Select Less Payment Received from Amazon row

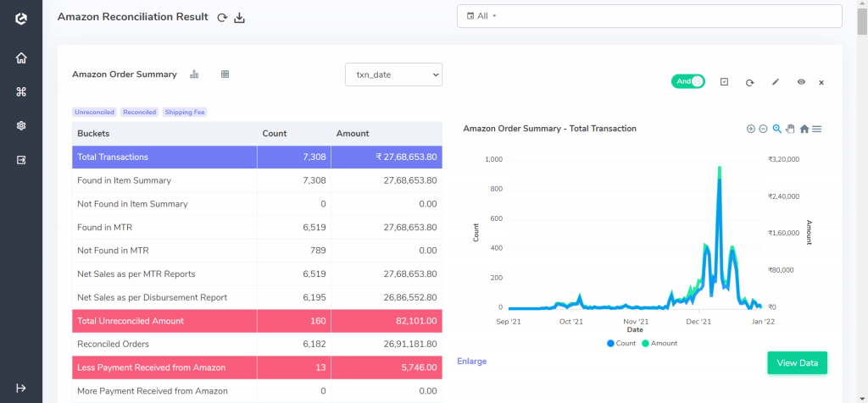point(257,367)
